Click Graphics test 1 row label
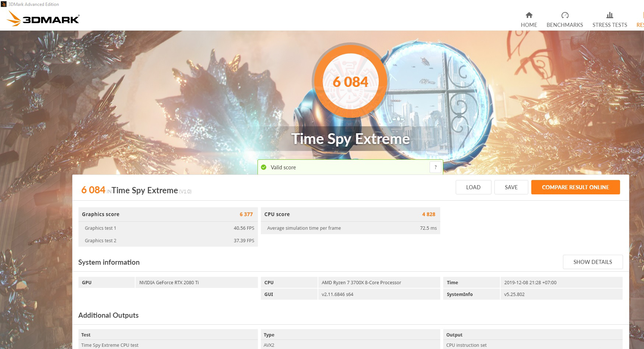Image resolution: width=644 pixels, height=349 pixels. pos(100,228)
